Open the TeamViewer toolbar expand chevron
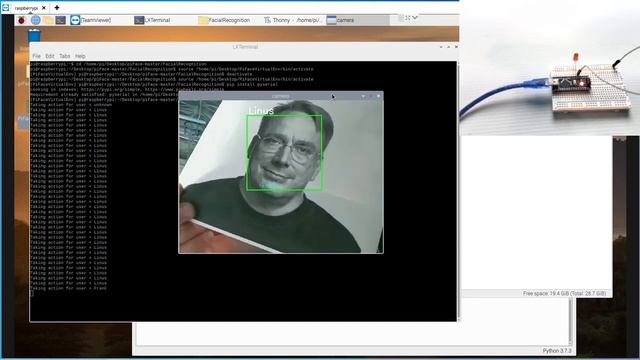 point(415,18)
